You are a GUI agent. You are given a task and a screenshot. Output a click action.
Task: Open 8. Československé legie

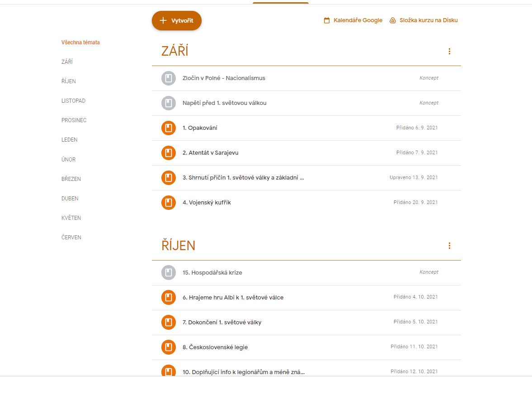(x=215, y=347)
